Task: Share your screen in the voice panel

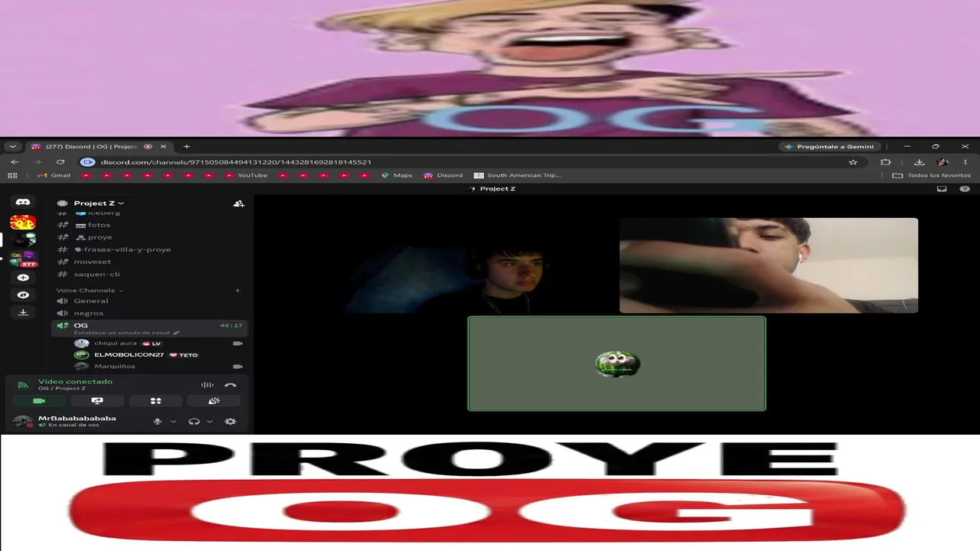Action: (x=97, y=401)
